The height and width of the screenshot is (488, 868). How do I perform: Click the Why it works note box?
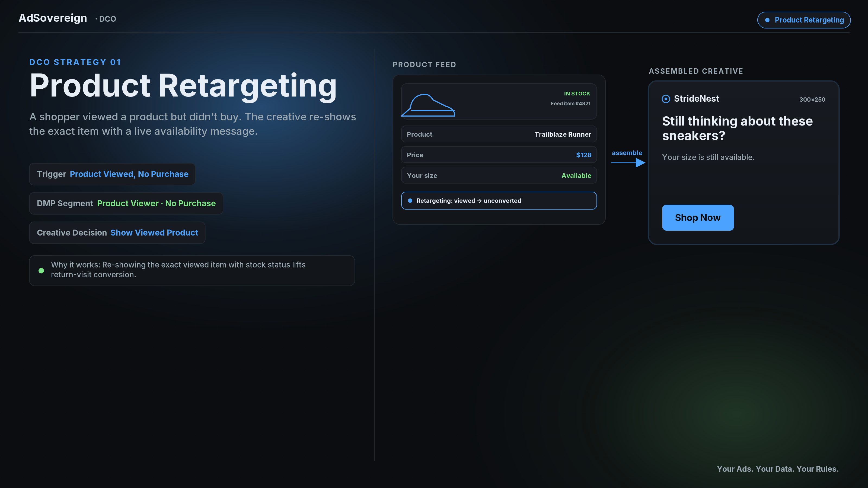192,271
